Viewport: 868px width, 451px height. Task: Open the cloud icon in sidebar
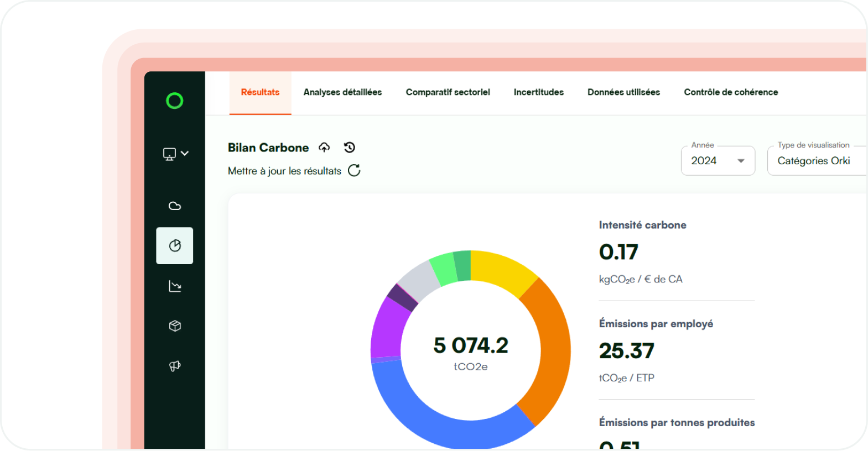[175, 206]
